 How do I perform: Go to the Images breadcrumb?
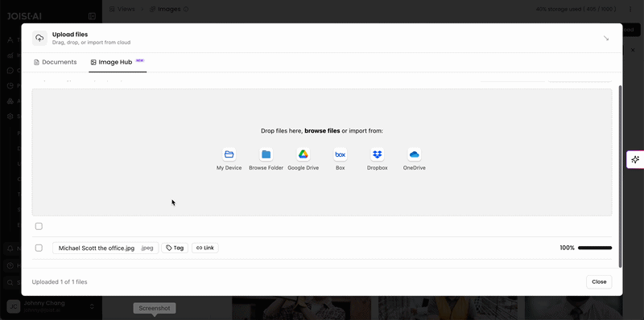pyautogui.click(x=165, y=9)
